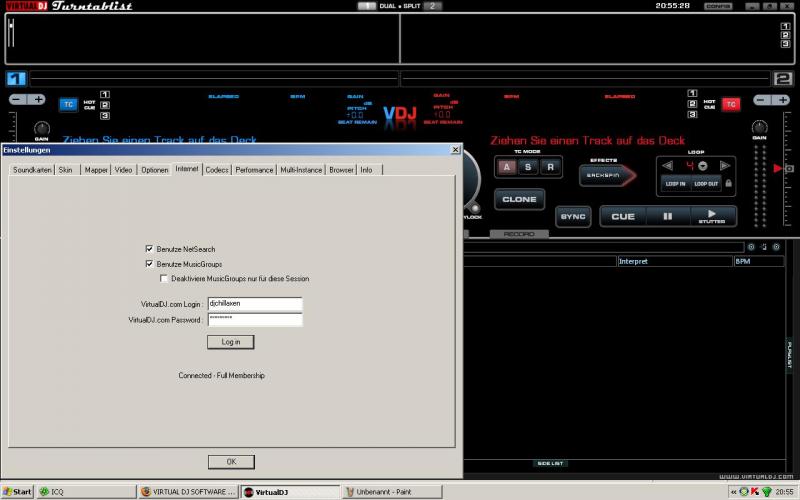Click right deck pitch plus button
The image size is (800, 500).
781,100
